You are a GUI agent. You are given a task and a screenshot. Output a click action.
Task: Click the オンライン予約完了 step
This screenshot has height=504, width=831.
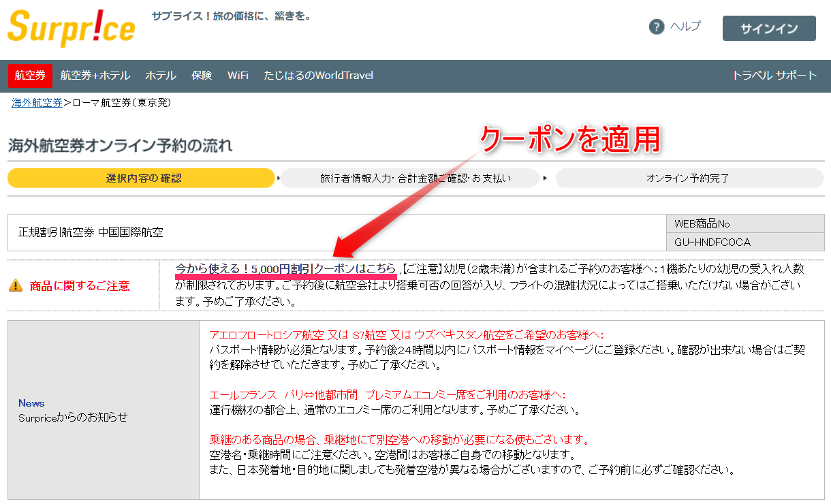(688, 178)
